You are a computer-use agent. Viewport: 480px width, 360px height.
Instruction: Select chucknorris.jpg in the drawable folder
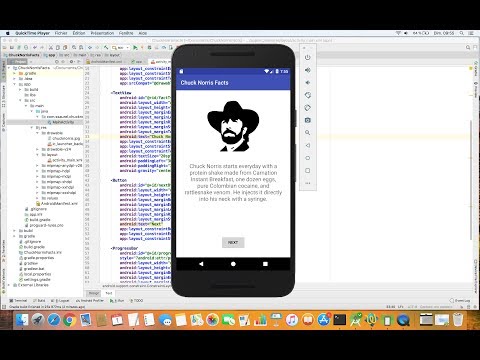pyautogui.click(x=66, y=138)
